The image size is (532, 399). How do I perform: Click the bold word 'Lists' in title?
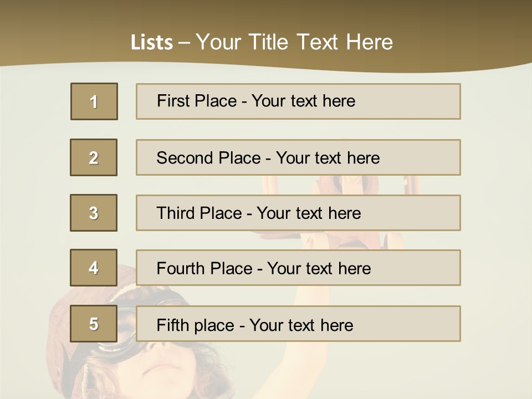click(151, 42)
